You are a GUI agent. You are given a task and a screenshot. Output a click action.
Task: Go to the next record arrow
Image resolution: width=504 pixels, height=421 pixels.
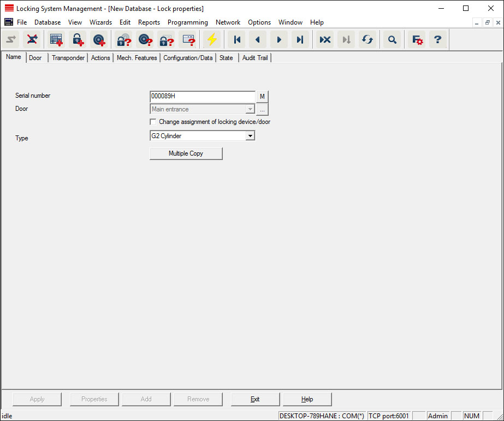pos(279,39)
